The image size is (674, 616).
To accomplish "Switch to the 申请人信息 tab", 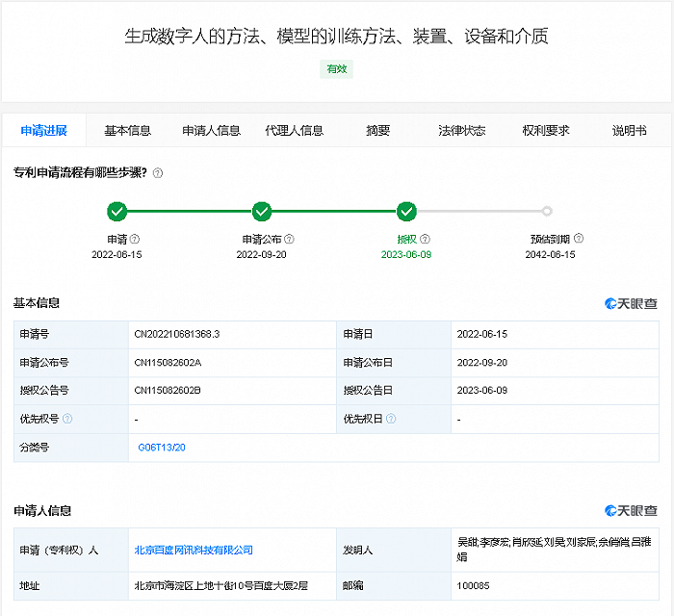I will [211, 131].
